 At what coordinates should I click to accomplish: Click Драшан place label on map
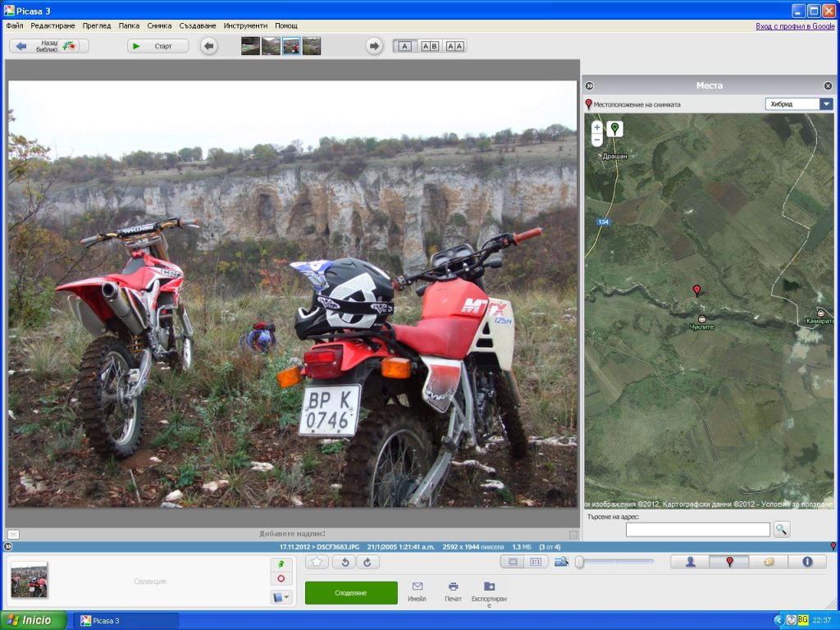[614, 156]
